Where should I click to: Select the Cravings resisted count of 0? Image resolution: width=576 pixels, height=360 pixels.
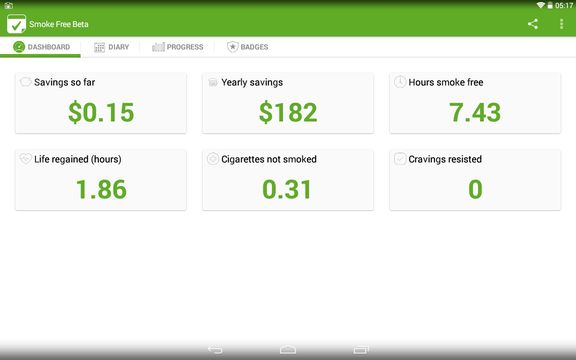coord(475,190)
